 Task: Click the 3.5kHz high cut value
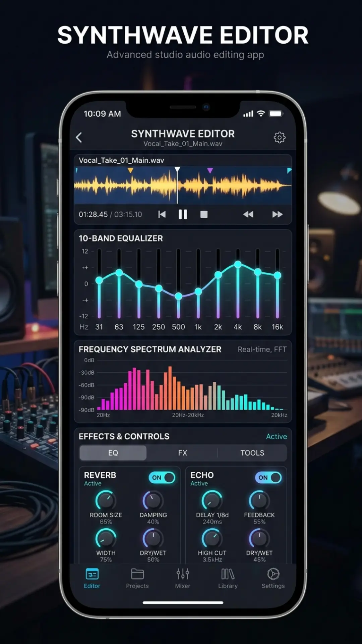[212, 560]
